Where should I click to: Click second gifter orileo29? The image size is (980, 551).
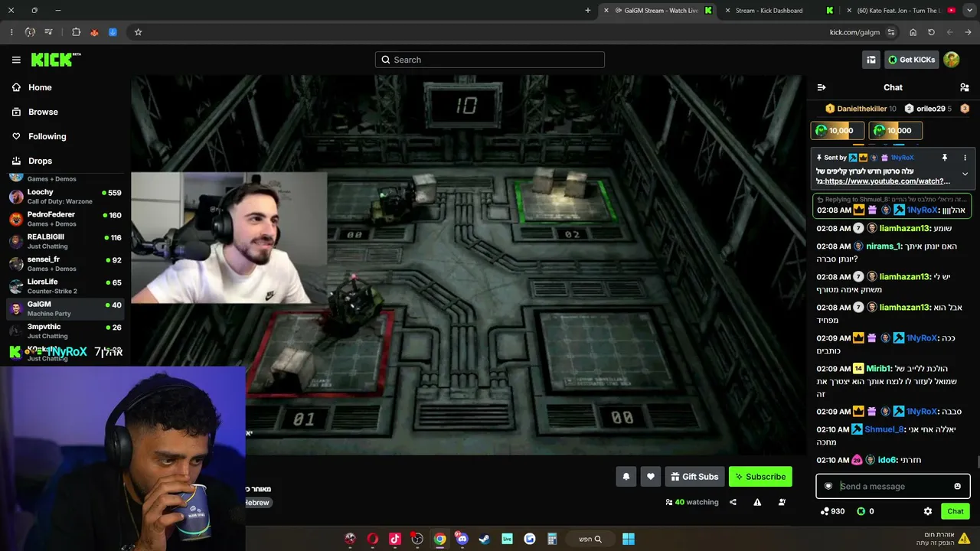[928, 109]
